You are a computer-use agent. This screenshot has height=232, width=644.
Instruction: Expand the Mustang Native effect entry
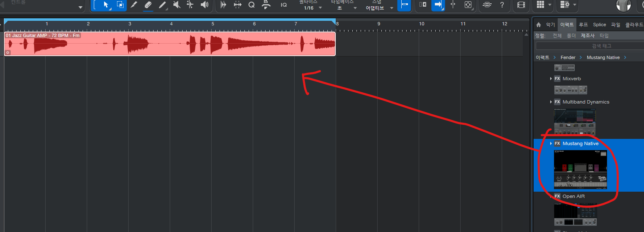point(551,143)
